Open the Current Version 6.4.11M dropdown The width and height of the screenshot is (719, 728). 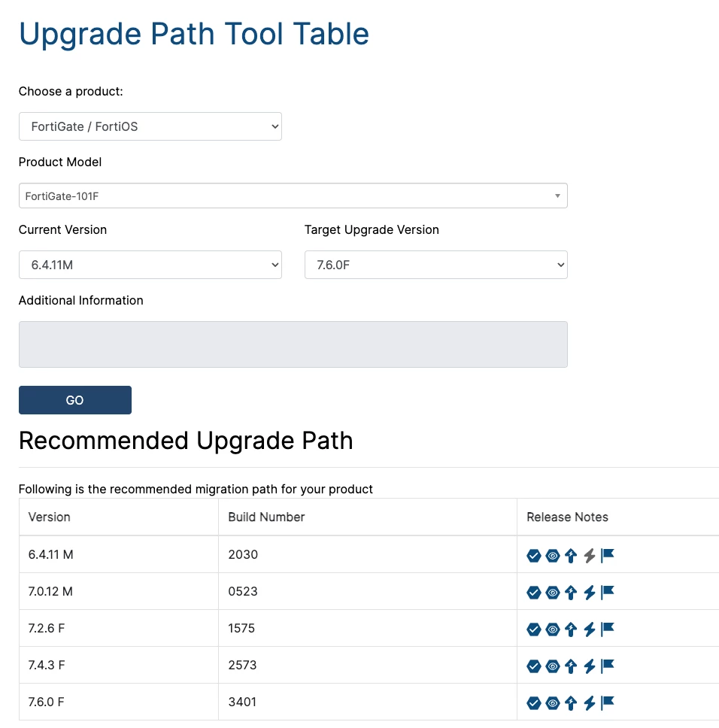pos(150,265)
